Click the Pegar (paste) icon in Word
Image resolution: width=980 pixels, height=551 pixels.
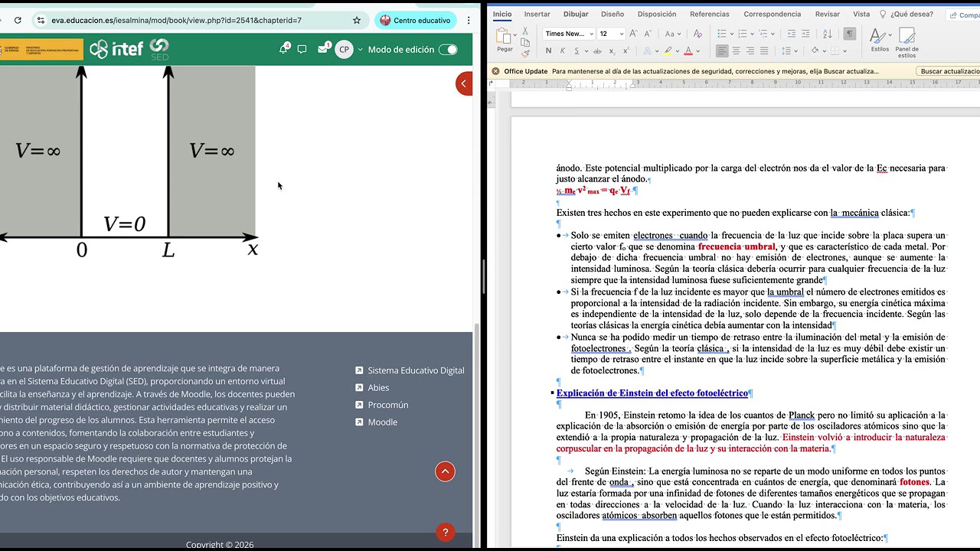[504, 35]
